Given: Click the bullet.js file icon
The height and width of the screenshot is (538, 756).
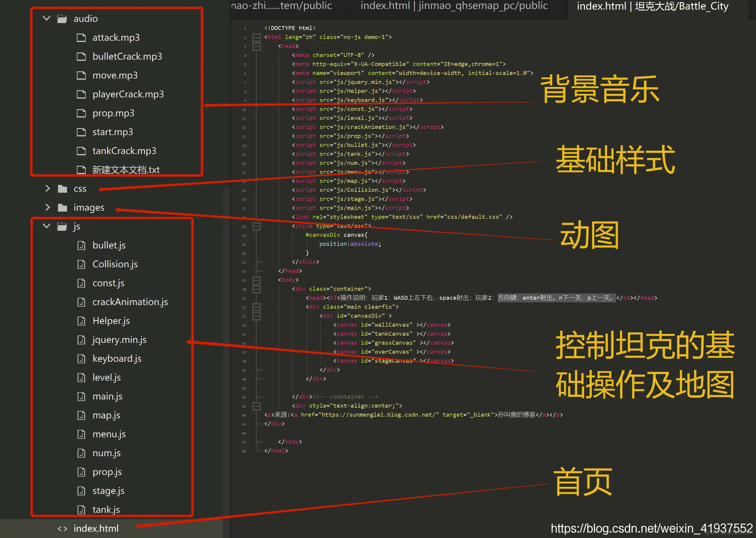Looking at the screenshot, I should (81, 245).
